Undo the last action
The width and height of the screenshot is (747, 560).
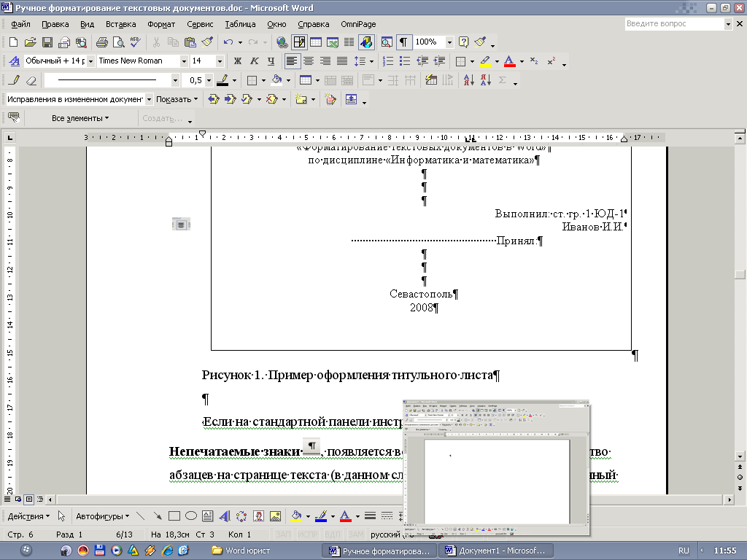(228, 42)
